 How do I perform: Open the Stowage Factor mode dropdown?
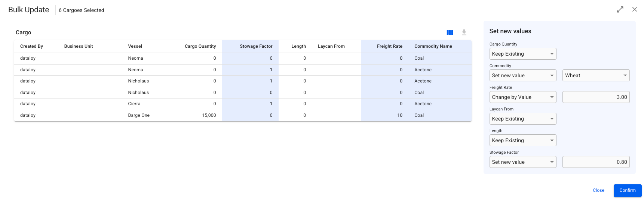click(522, 162)
